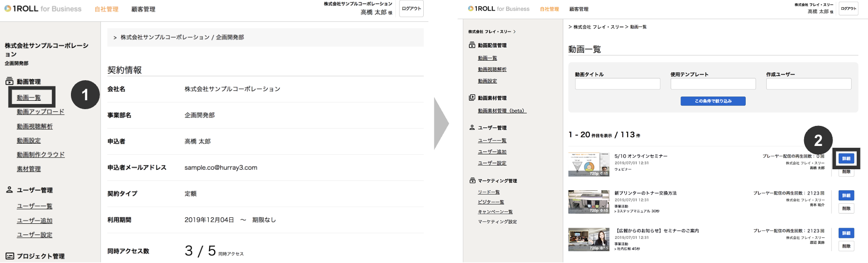This screenshot has height=263, width=868.
Task: Open the 動画素材管理（beta） link
Action: pos(502,111)
